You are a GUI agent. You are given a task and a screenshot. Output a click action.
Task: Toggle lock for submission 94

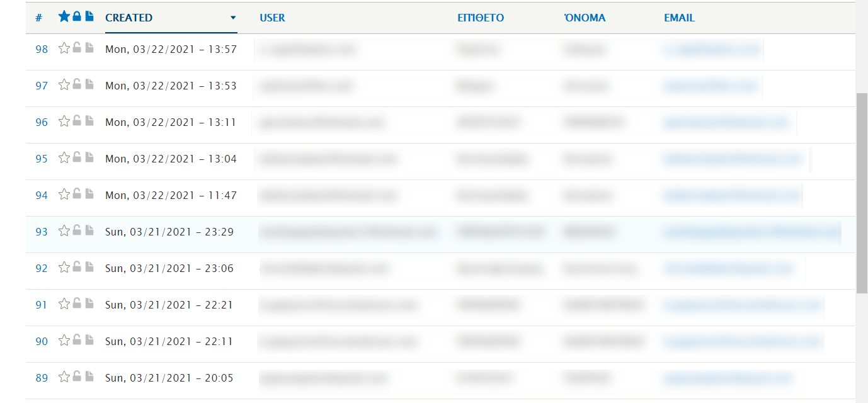pyautogui.click(x=77, y=194)
